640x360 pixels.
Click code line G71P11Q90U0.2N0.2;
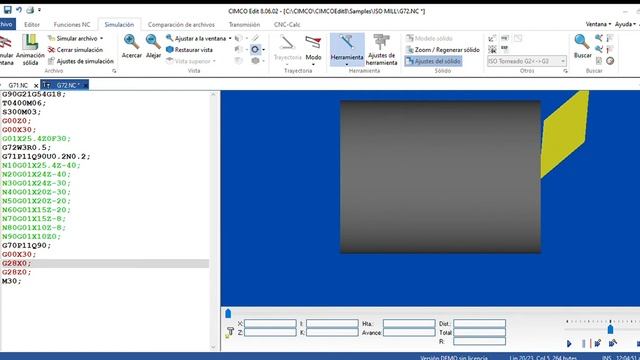tap(46, 157)
